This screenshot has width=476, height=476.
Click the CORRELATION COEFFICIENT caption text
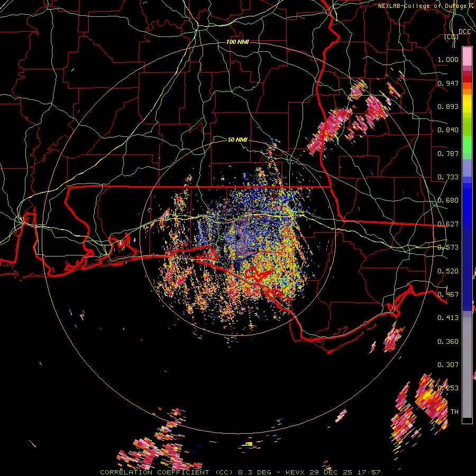(154, 472)
